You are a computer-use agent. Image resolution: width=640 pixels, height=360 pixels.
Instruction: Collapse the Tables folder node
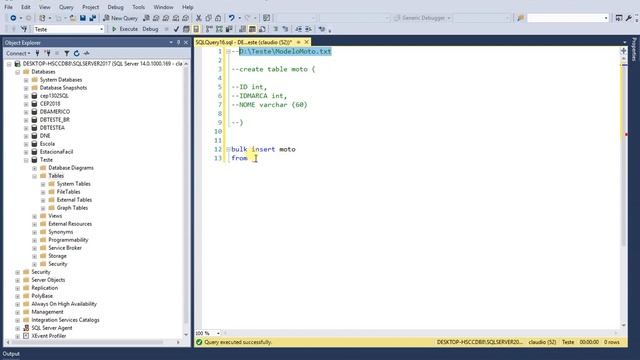pos(35,176)
